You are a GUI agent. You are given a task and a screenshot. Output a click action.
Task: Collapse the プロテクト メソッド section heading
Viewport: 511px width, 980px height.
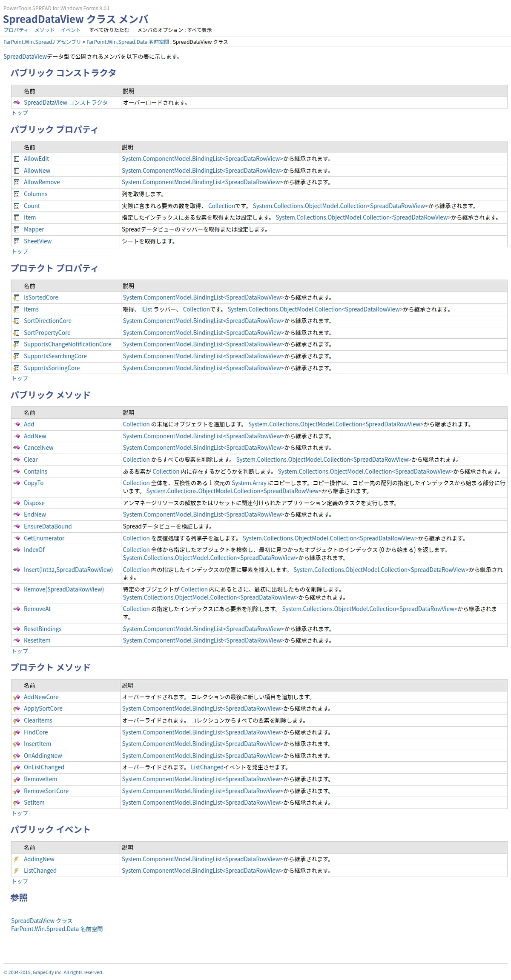pos(50,667)
